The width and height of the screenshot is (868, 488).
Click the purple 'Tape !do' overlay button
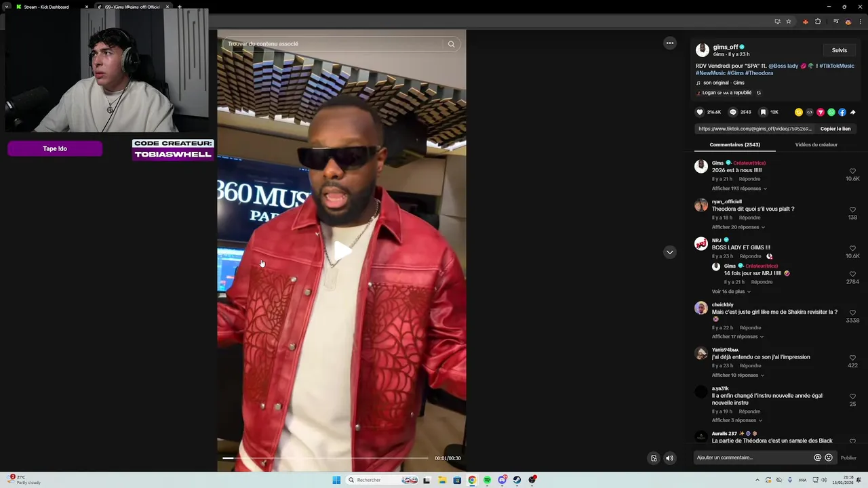pos(55,148)
